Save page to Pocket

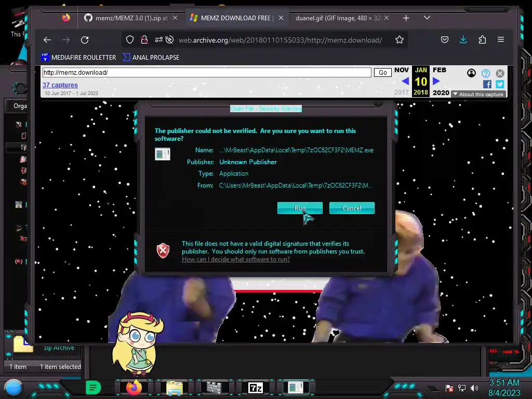coord(445,39)
